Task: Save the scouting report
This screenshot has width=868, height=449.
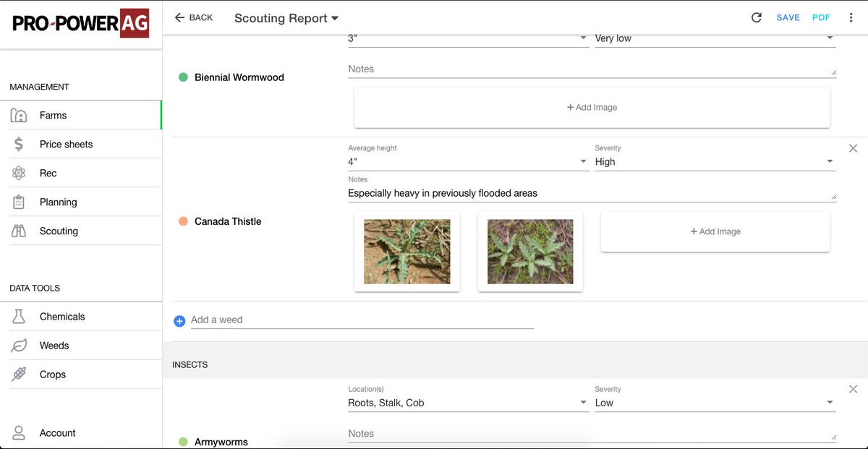Action: click(788, 17)
